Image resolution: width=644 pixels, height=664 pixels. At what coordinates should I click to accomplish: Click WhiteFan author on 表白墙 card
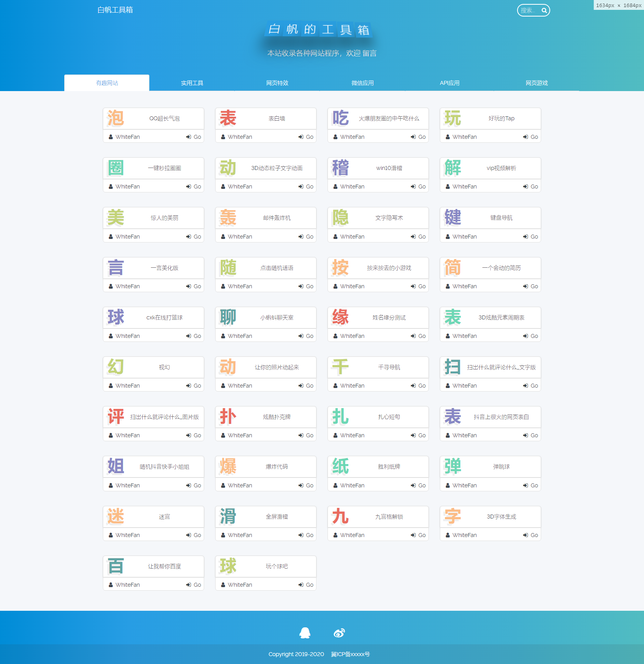[236, 137]
